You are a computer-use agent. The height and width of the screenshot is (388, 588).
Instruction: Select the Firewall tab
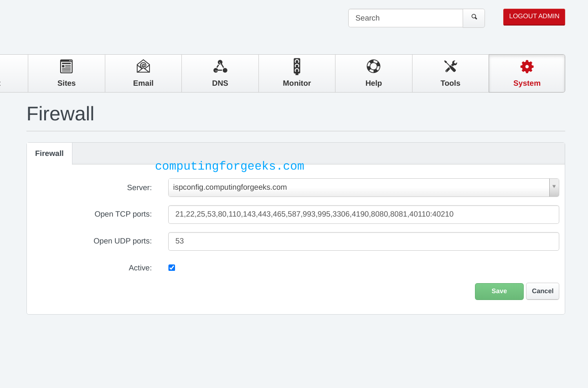(49, 154)
